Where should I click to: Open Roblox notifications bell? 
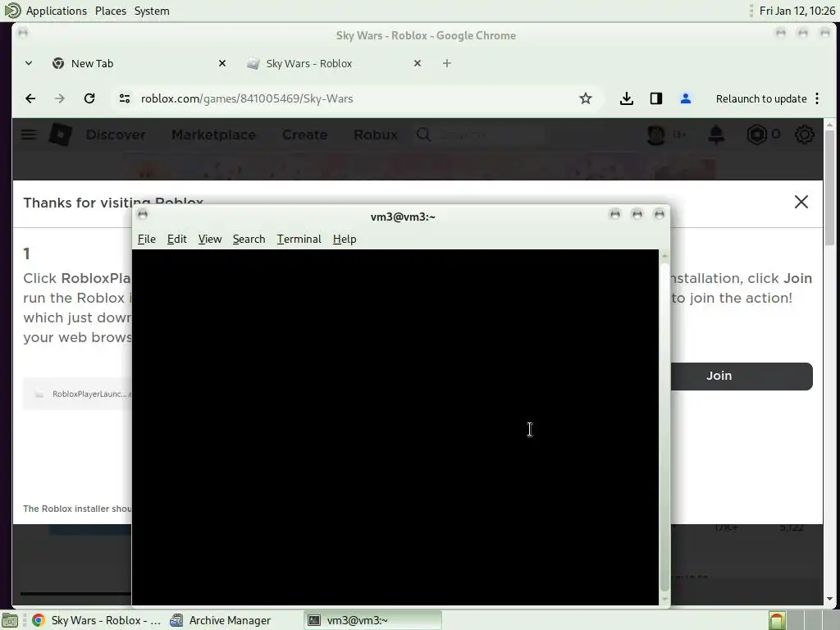pyautogui.click(x=716, y=135)
